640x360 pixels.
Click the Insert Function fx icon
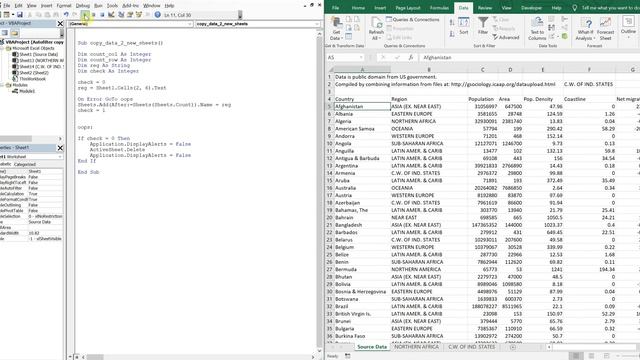click(x=411, y=58)
